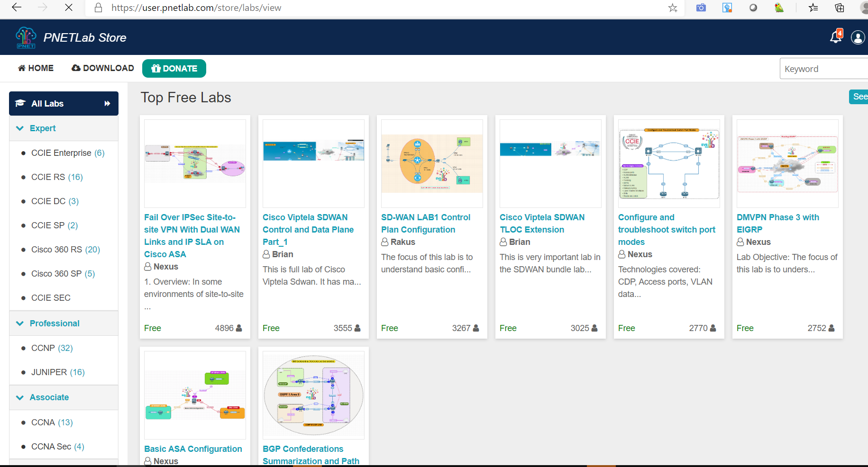Click the blue shopping extension icon
Image resolution: width=868 pixels, height=467 pixels.
727,8
